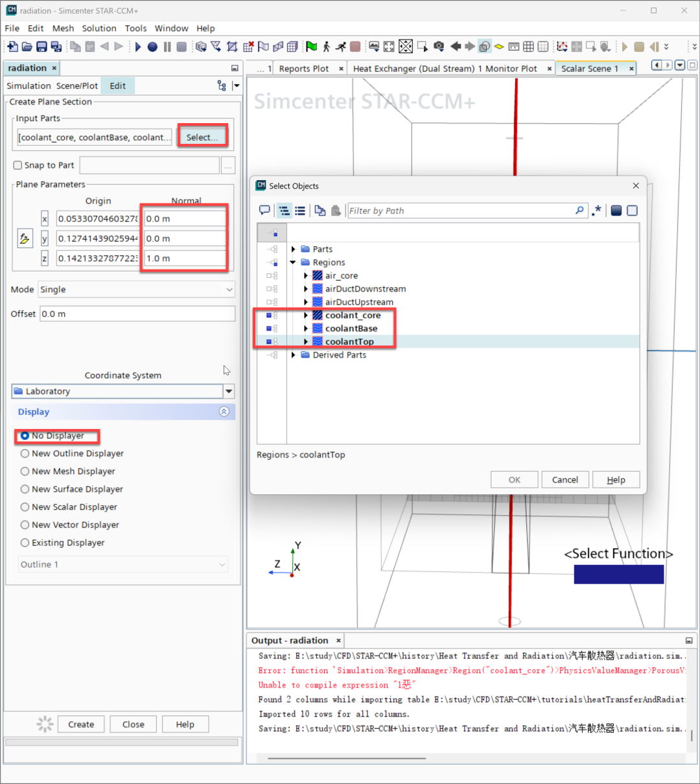Viewport: 700px width, 784px height.
Task: Click the Save simulation disk icon
Action: pos(41,47)
